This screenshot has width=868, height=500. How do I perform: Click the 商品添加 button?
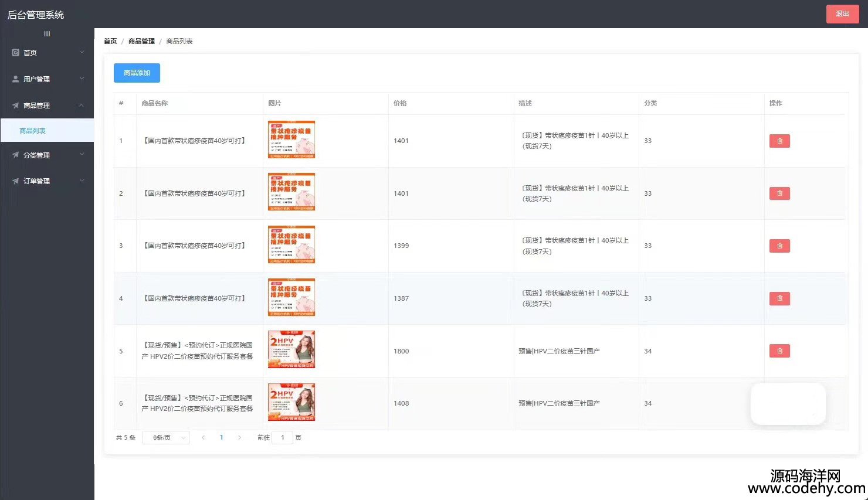tap(137, 73)
